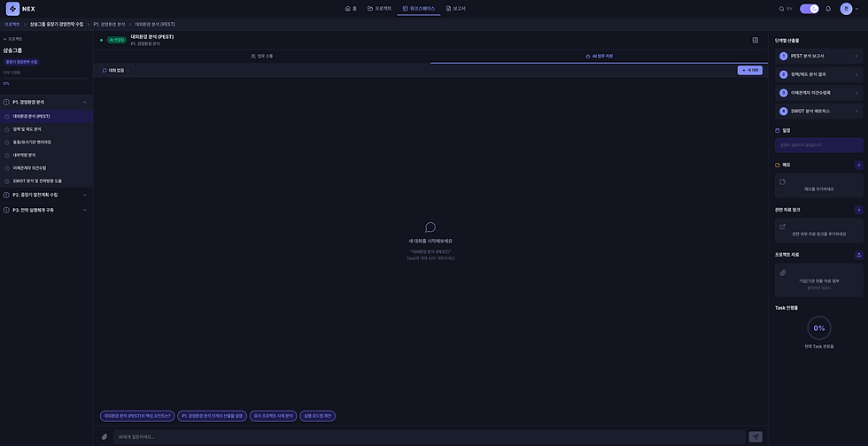Toggle the dark/light theme switch
868x446 pixels.
click(810, 9)
